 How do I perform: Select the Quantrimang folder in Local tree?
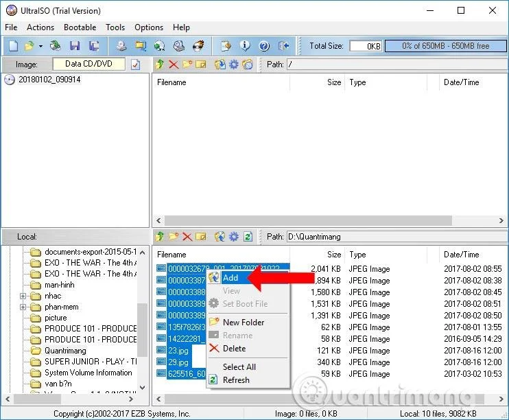tap(65, 351)
